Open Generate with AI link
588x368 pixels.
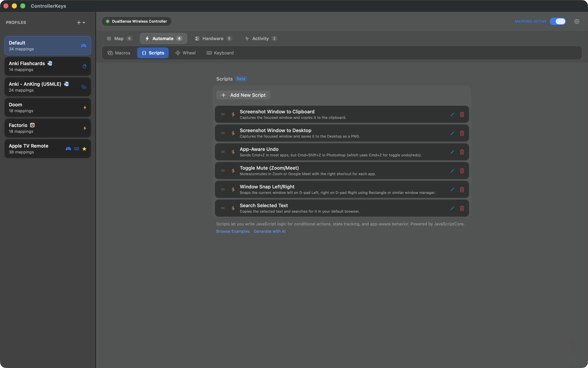point(269,231)
